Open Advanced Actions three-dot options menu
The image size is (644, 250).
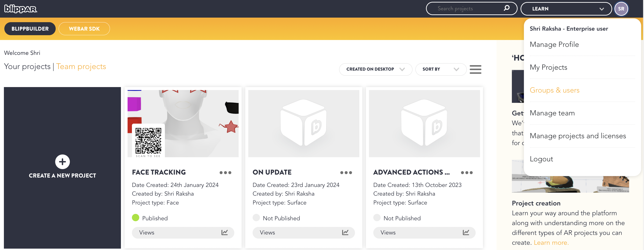point(467,173)
